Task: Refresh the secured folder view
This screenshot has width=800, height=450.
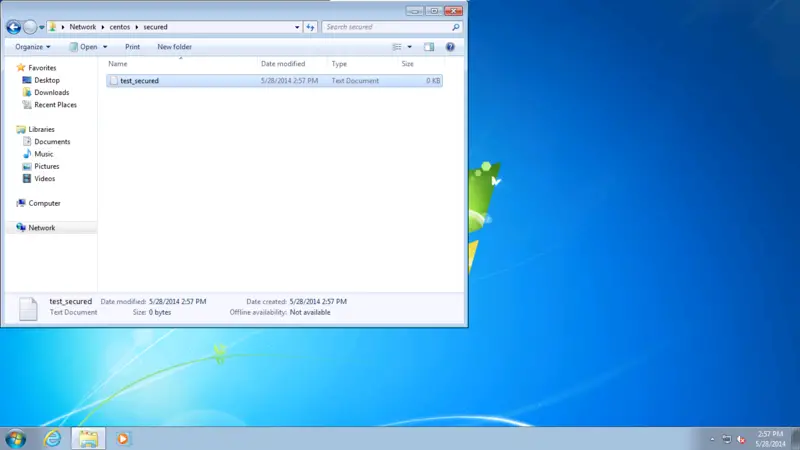Action: coord(310,27)
